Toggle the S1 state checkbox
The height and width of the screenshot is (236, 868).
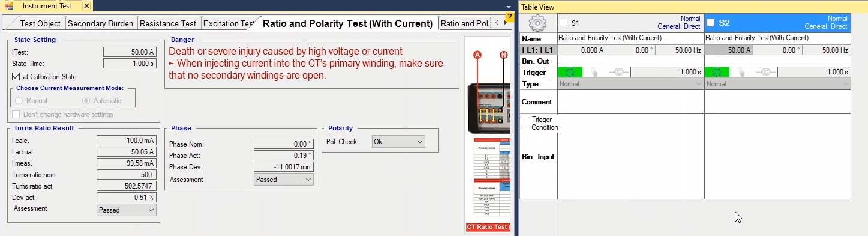click(x=563, y=23)
